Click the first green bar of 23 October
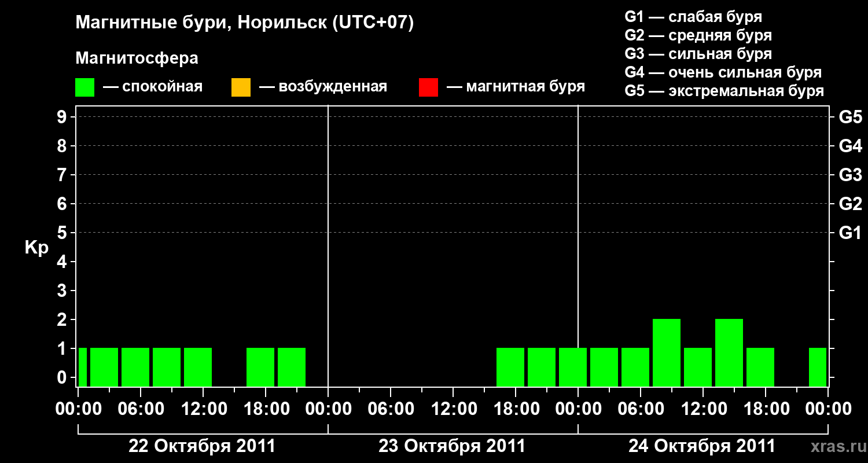Viewport: 868px width, 463px height. pos(510,367)
